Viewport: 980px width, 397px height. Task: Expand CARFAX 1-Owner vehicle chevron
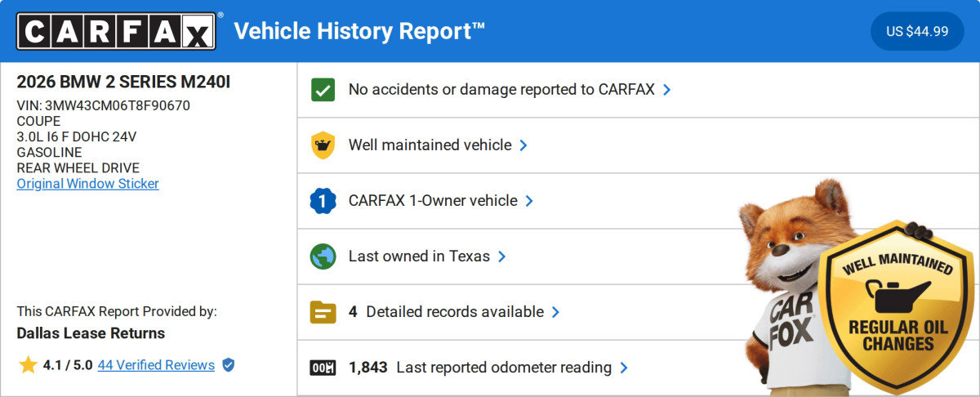[x=529, y=201]
